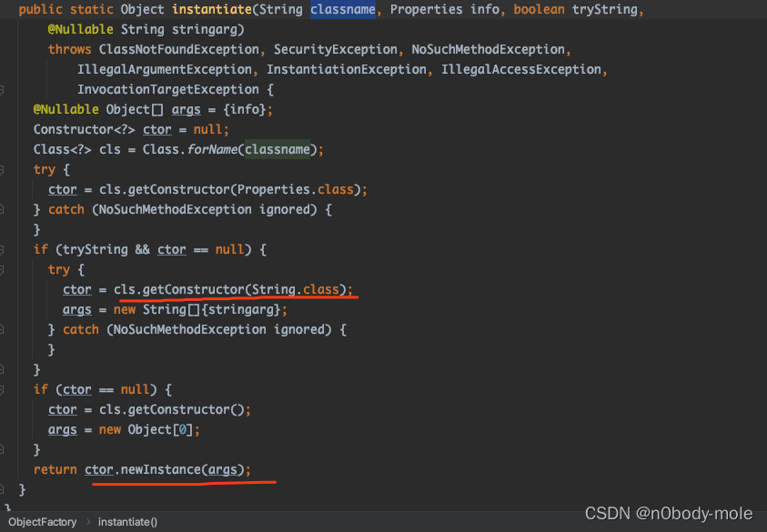The width and height of the screenshot is (767, 532).
Task: Click {info} in the args initializer
Action: 245,109
